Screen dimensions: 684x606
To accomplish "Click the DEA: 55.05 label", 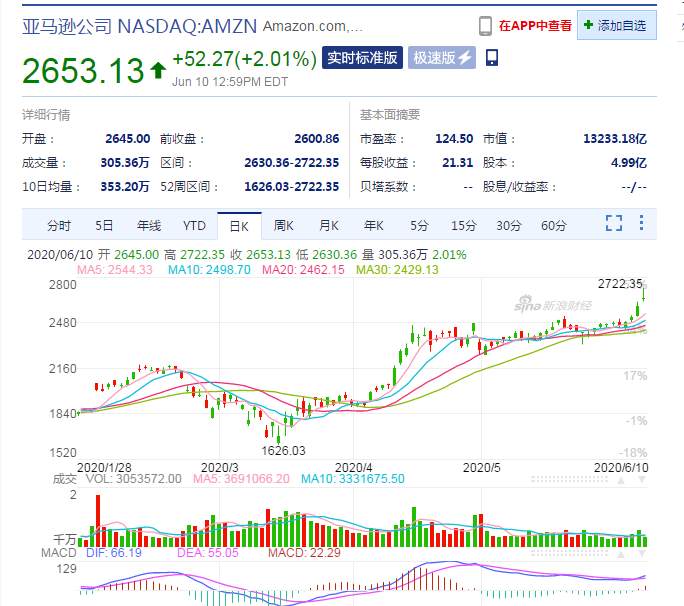I will coord(208,553).
